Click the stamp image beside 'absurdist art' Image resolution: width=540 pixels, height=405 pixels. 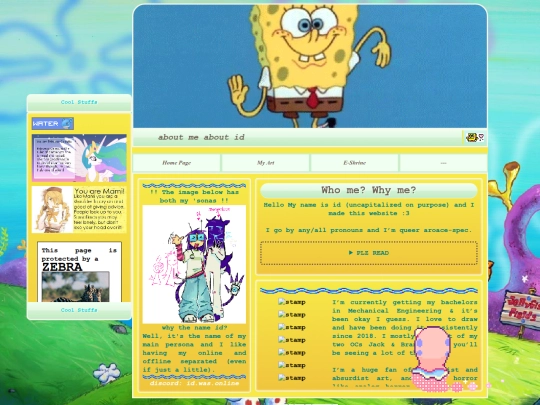point(292,378)
